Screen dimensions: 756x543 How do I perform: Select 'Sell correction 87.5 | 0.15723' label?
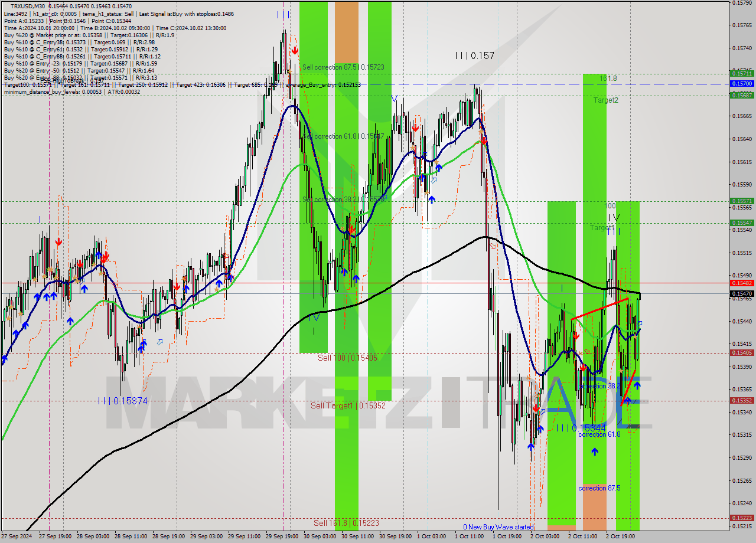coord(343,67)
